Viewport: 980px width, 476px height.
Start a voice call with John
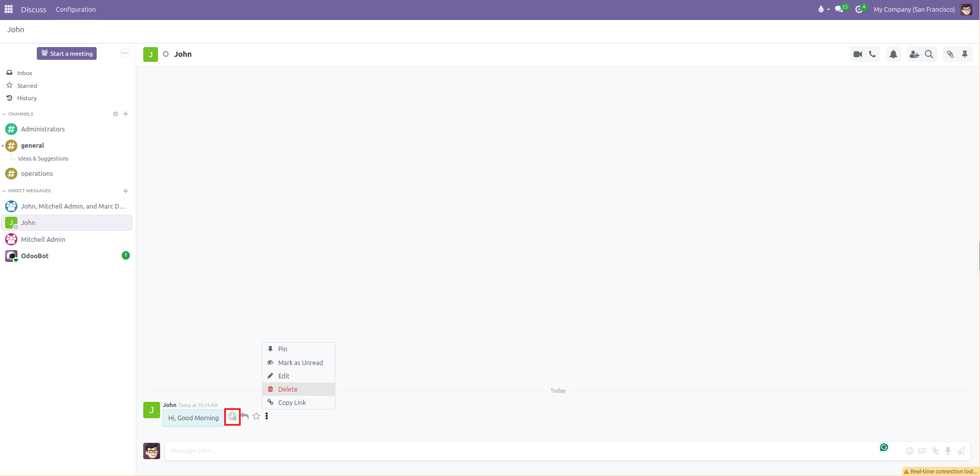pyautogui.click(x=873, y=54)
